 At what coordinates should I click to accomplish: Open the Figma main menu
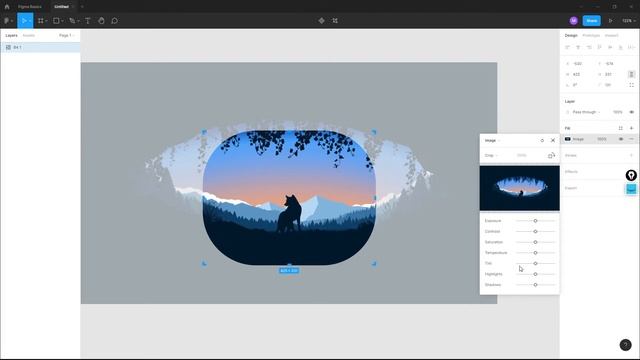pos(8,21)
